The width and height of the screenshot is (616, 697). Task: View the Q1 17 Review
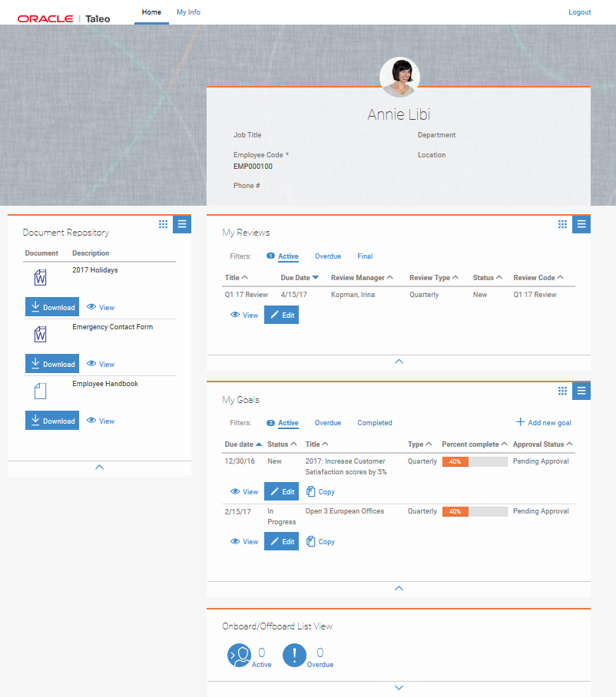[244, 315]
